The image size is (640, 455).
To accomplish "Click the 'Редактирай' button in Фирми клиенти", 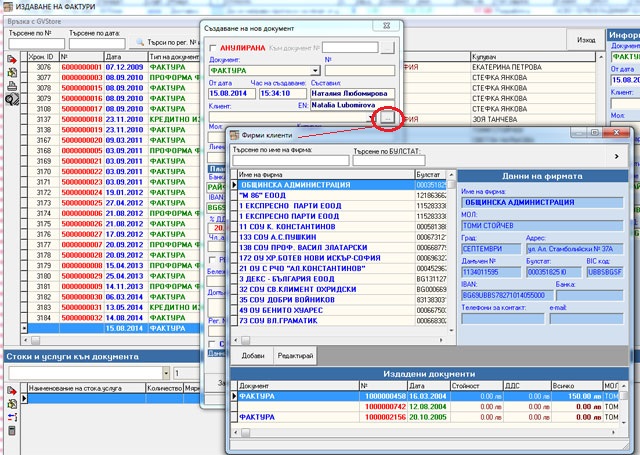I will (295, 356).
